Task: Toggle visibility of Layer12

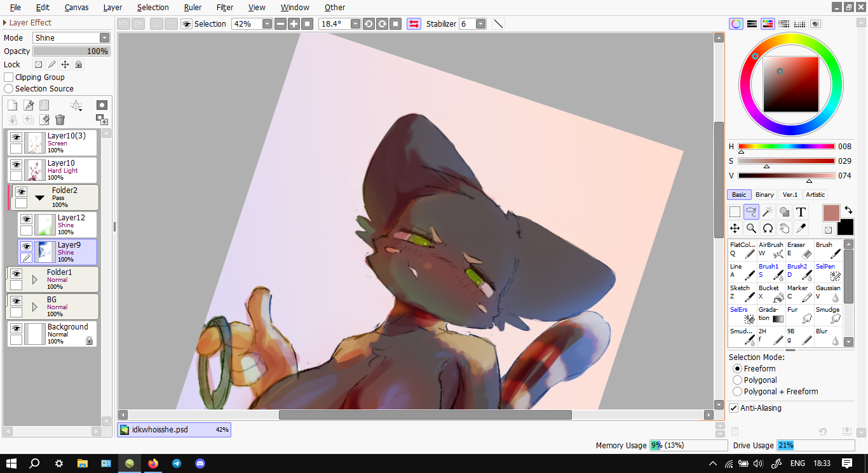Action: tap(26, 219)
